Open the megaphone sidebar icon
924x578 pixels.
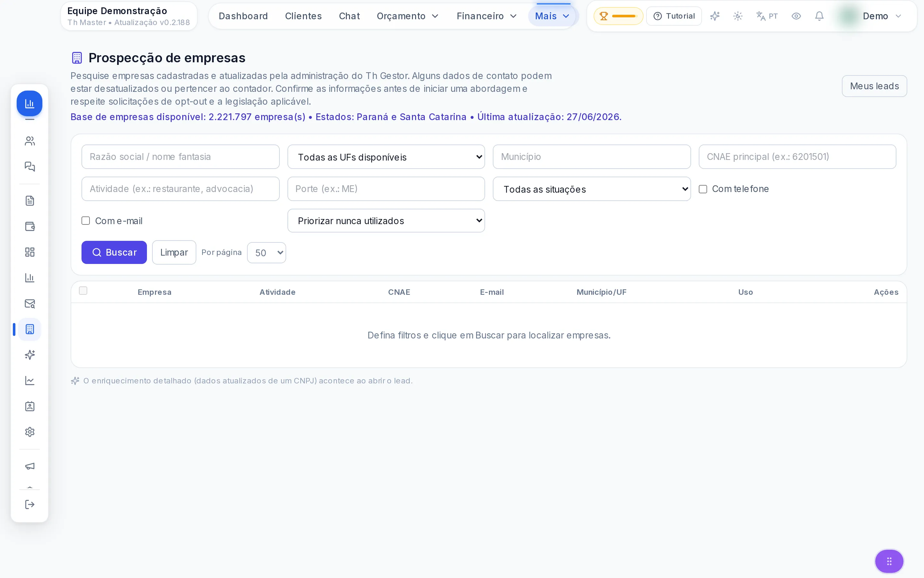[x=30, y=466]
